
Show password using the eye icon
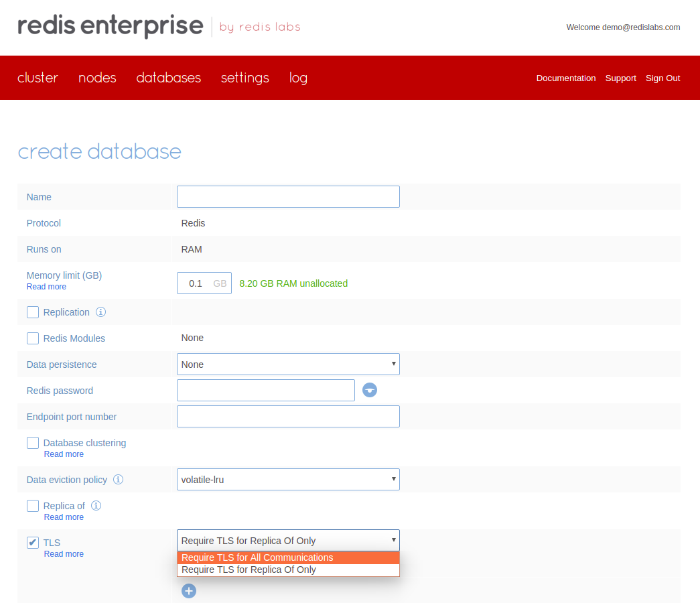pyautogui.click(x=370, y=390)
